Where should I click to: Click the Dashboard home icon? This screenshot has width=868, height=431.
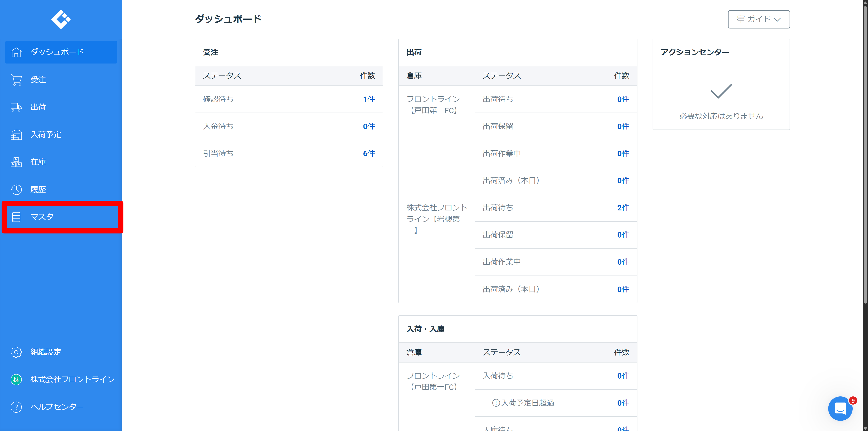16,52
